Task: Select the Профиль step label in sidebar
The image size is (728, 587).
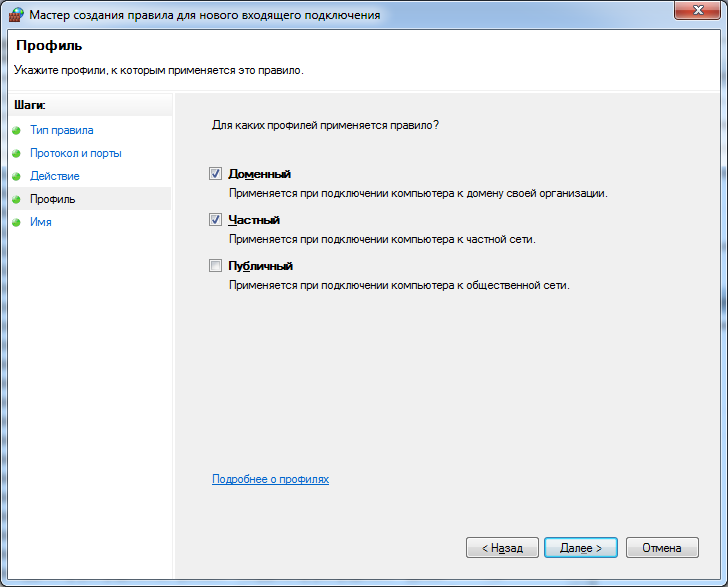Action: (x=52, y=199)
